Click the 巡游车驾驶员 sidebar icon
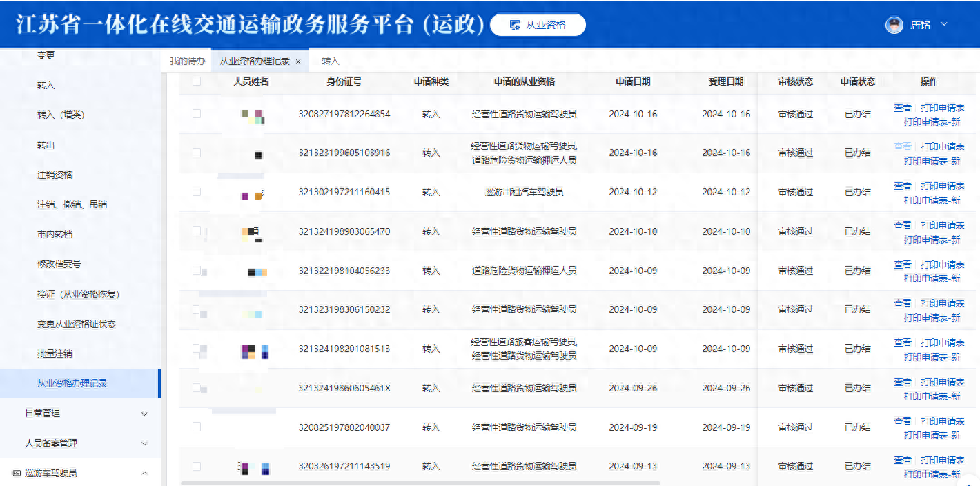The image size is (980, 486). 17,473
